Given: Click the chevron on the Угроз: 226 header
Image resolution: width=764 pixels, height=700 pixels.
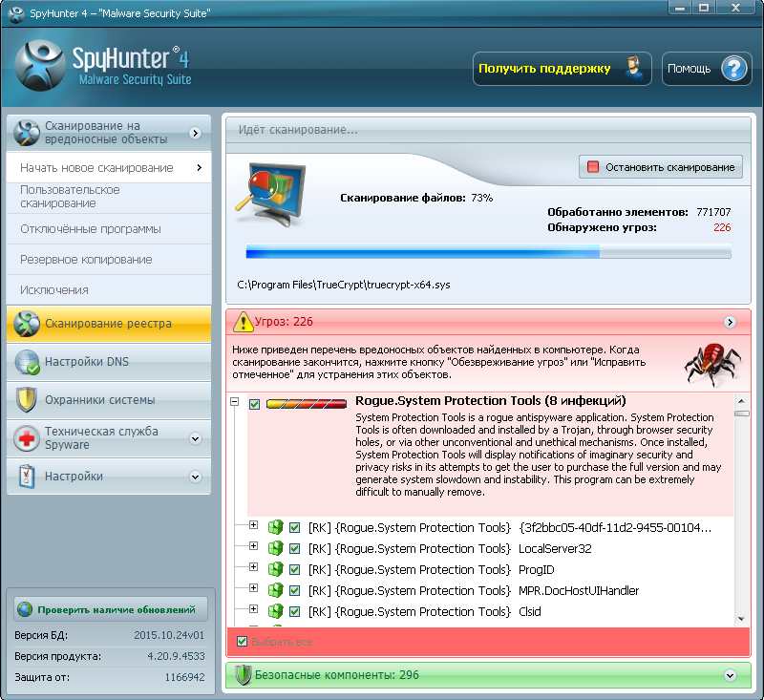Looking at the screenshot, I should (730, 322).
